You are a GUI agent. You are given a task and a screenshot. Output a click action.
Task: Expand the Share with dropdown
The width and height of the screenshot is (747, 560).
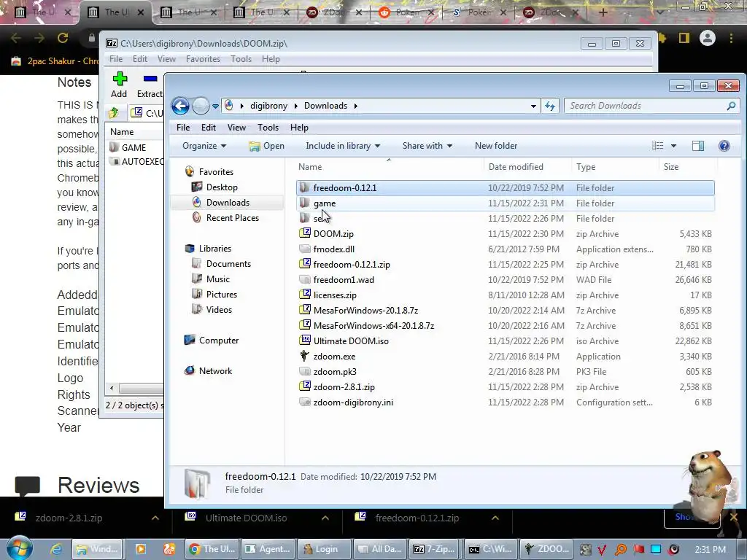[427, 146]
